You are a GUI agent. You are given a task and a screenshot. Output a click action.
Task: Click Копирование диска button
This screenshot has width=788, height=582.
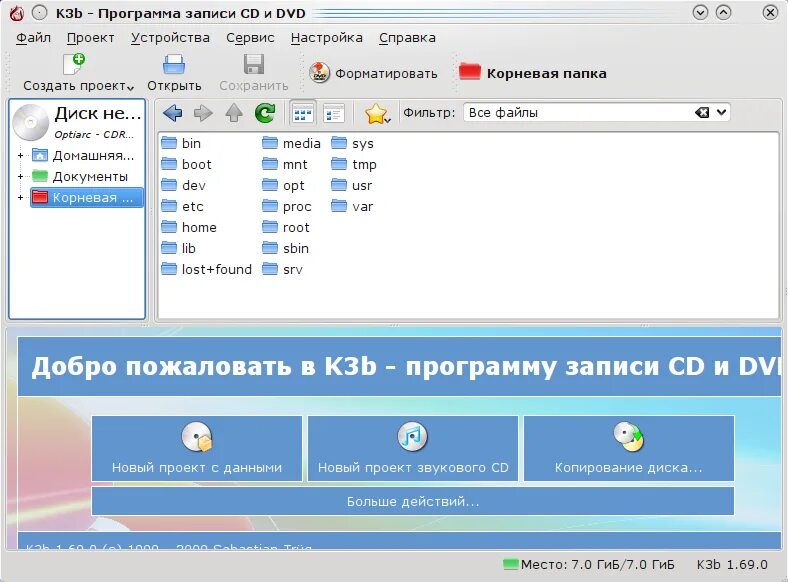(x=629, y=448)
